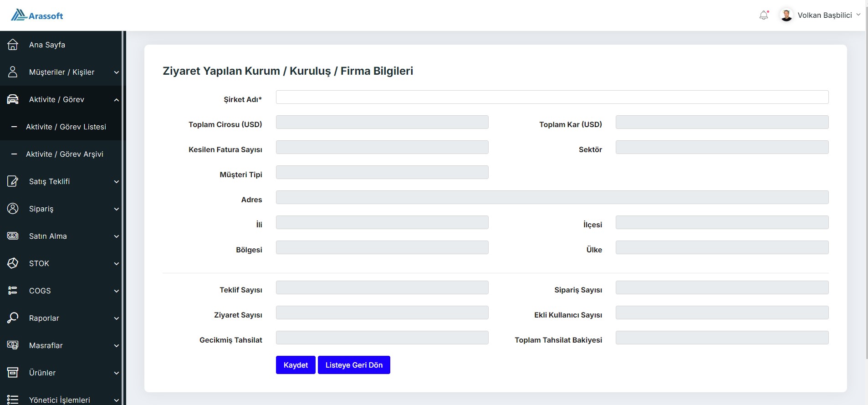The height and width of the screenshot is (405, 868).
Task: Expand the Ürünler chevron
Action: (x=116, y=373)
